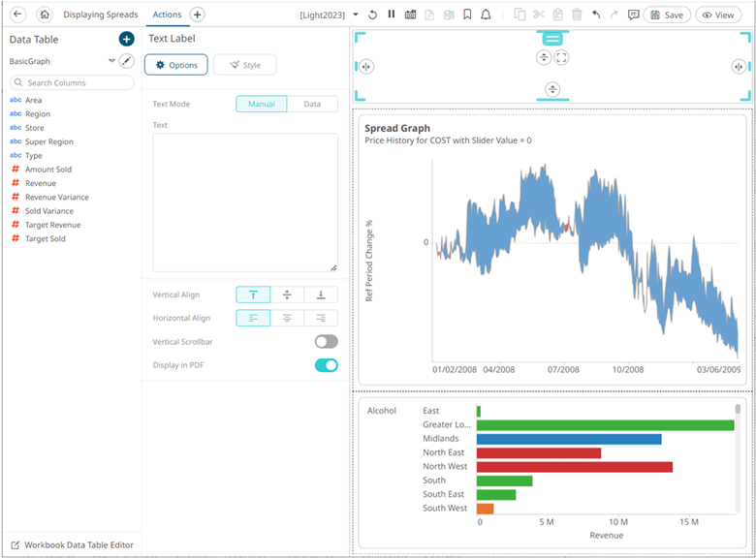Select Data text mode option
The height and width of the screenshot is (558, 756).
pos(312,104)
